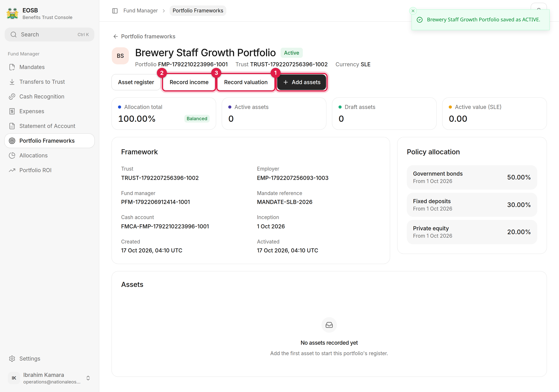Screen dimensions: 559x392
Task: Open Statement of Account
Action: click(x=49, y=126)
